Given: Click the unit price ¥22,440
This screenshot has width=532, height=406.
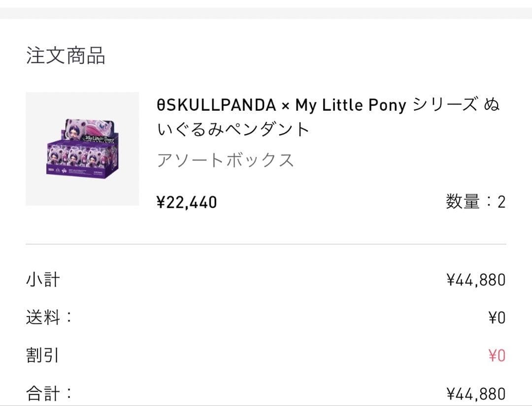Looking at the screenshot, I should (187, 202).
